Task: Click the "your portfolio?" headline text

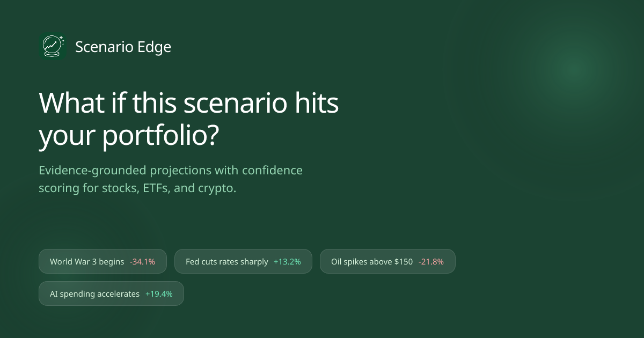Action: tap(129, 137)
